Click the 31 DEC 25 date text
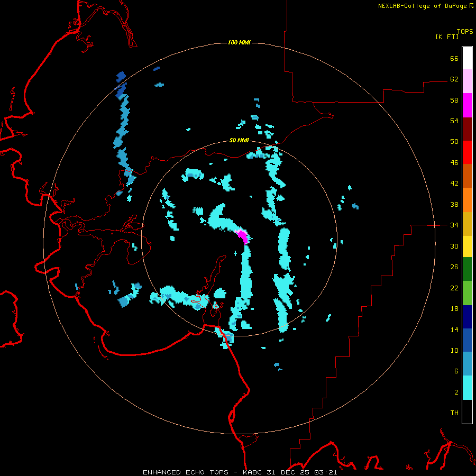This screenshot has height=476, width=476. 288,472
